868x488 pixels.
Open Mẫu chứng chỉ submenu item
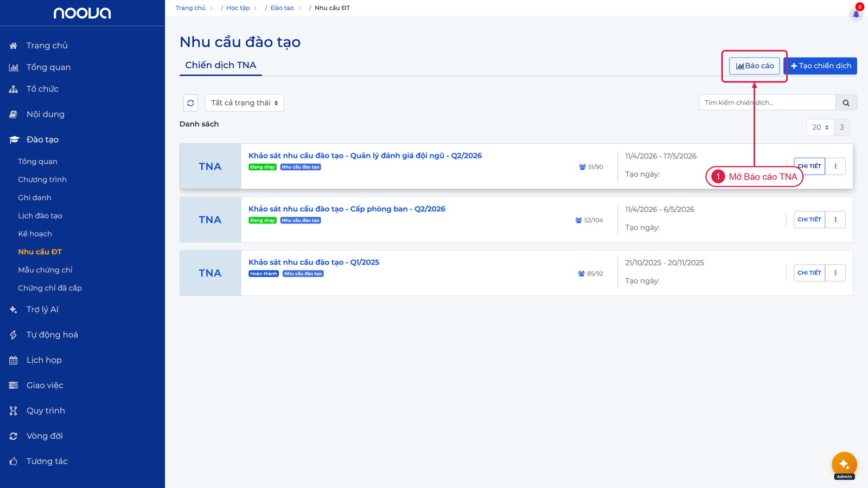coord(45,270)
